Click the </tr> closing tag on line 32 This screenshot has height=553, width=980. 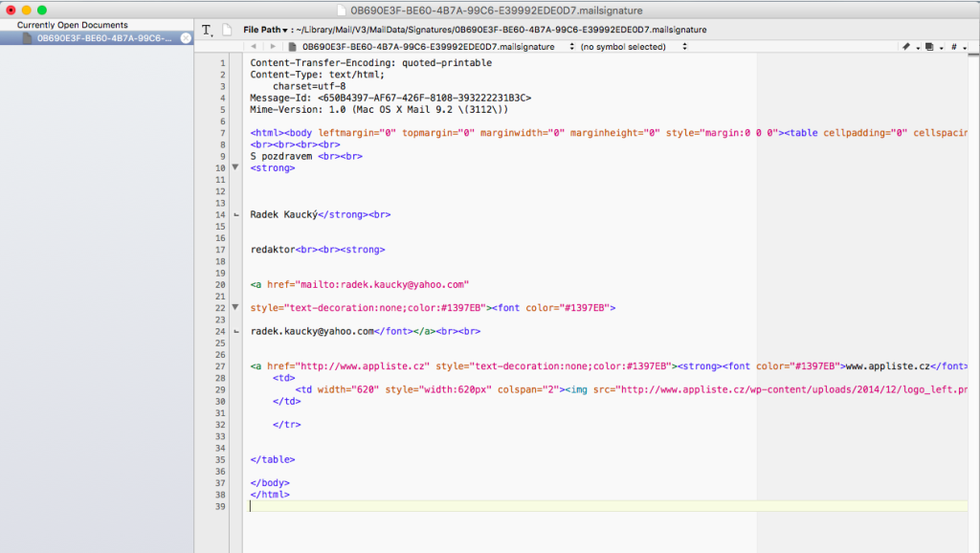tap(287, 424)
